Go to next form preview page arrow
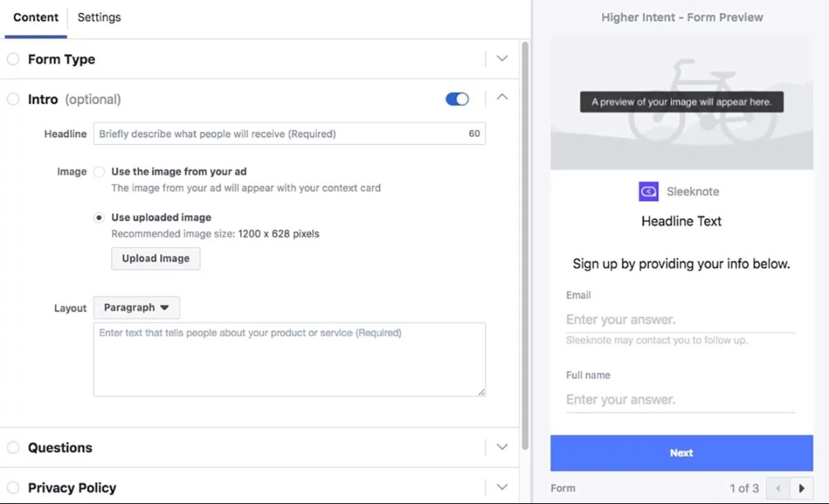Viewport: 829px width, 504px height. (802, 488)
